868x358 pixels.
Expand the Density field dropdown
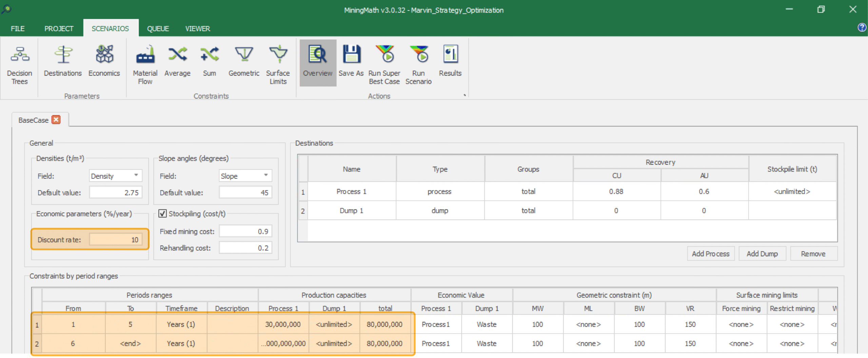point(136,176)
